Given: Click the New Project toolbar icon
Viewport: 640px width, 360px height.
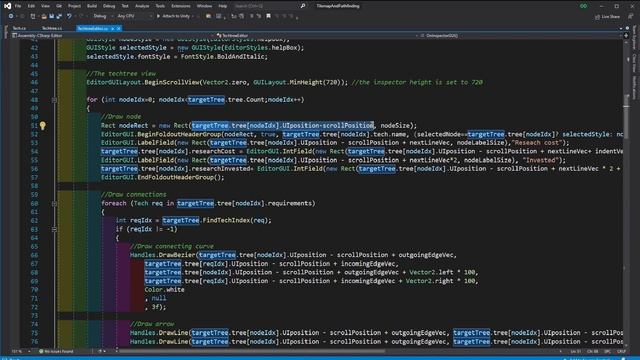Looking at the screenshot, I should (x=33, y=16).
